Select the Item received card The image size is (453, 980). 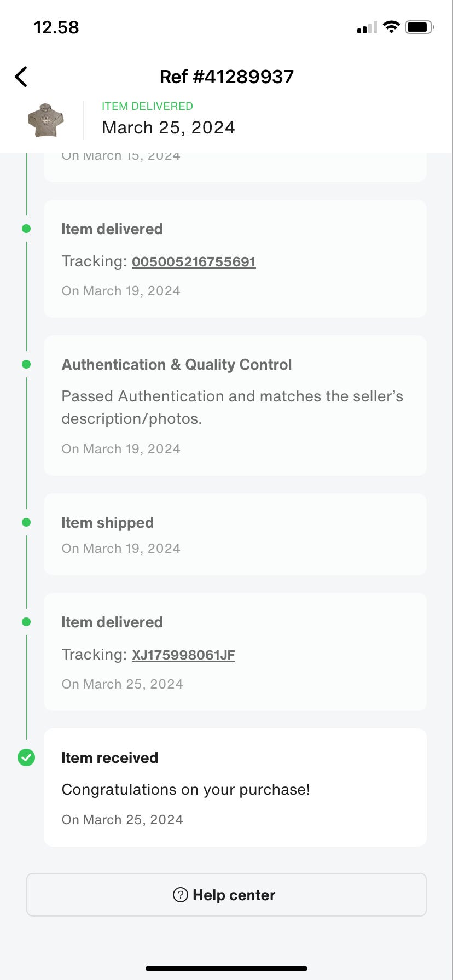[x=235, y=787]
